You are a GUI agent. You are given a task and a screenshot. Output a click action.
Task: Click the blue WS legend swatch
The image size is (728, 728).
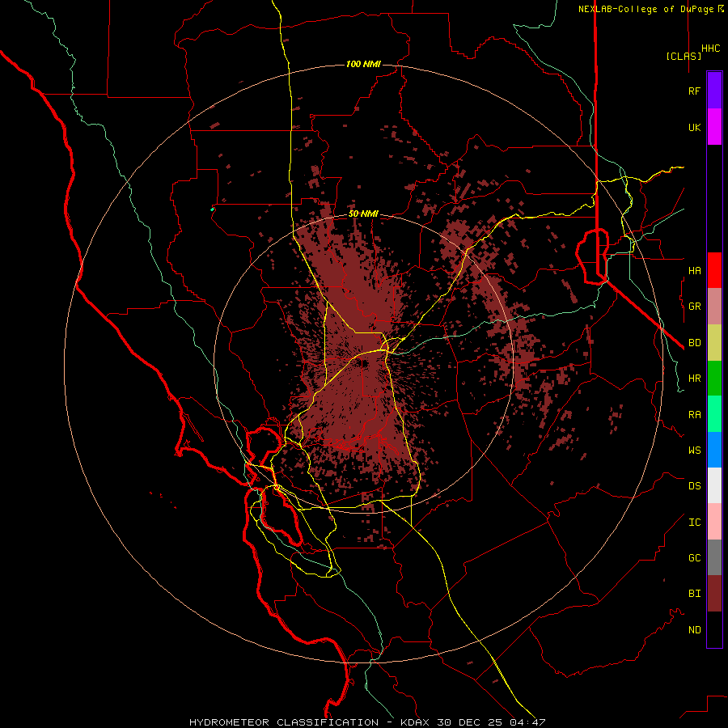(714, 450)
